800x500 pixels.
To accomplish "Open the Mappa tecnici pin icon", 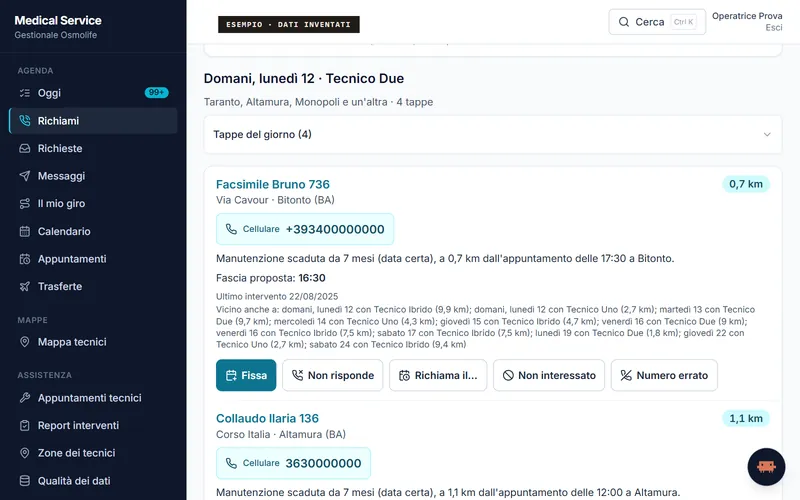I will pyautogui.click(x=24, y=342).
